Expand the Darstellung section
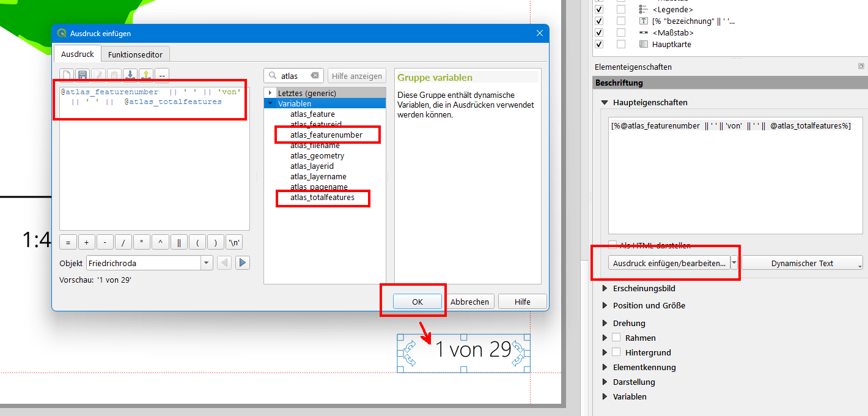This screenshot has height=416, width=868. (605, 382)
